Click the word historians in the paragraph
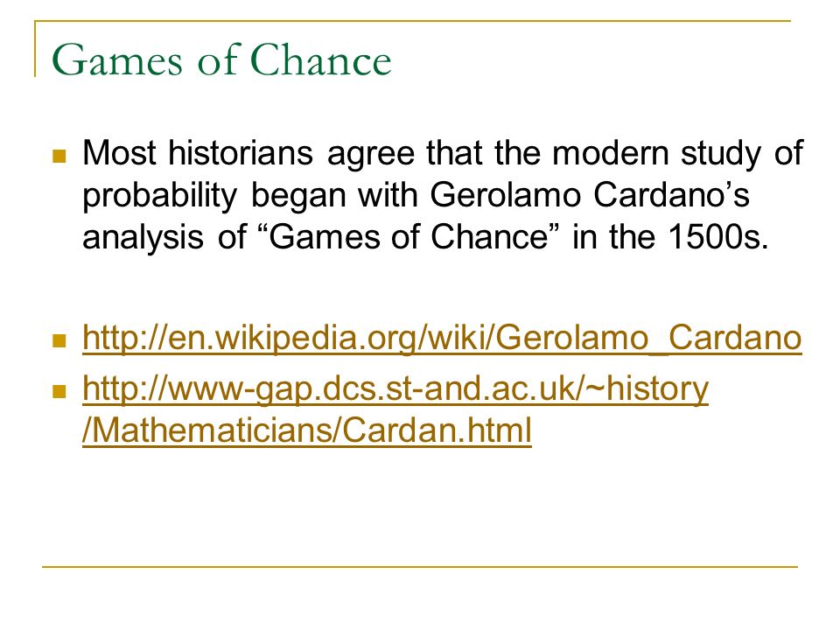The width and height of the screenshot is (840, 630). [241, 152]
